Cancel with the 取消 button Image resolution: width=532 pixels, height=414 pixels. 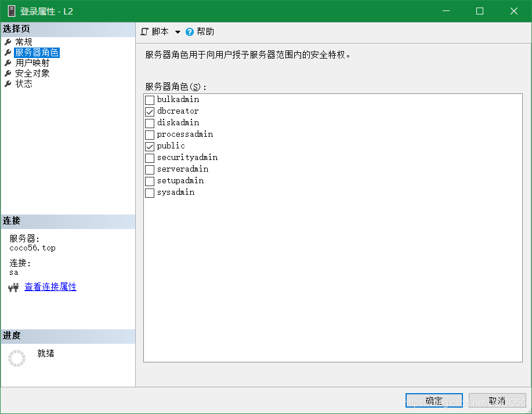click(497, 401)
